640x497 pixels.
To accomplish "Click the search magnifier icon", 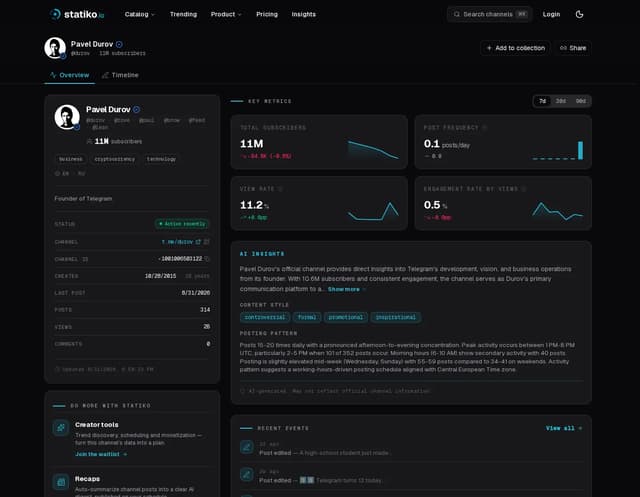I will [x=457, y=14].
